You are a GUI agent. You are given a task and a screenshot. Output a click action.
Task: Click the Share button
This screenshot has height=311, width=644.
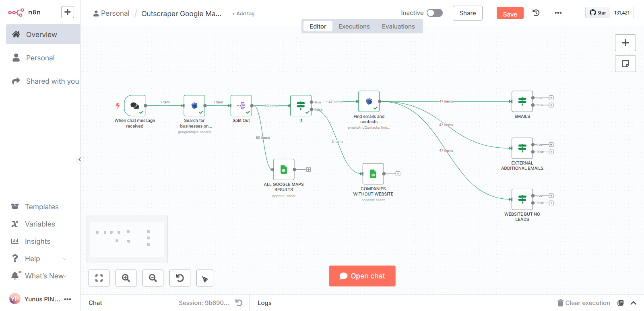point(468,13)
